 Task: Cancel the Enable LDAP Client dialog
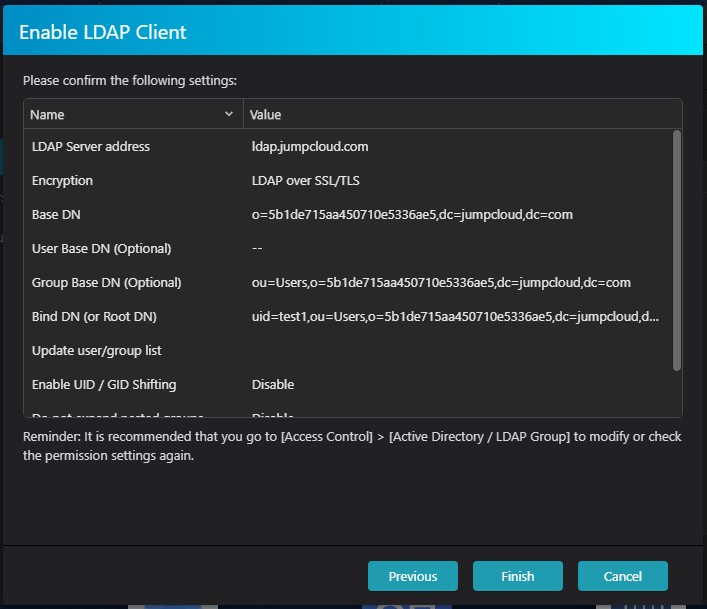623,576
